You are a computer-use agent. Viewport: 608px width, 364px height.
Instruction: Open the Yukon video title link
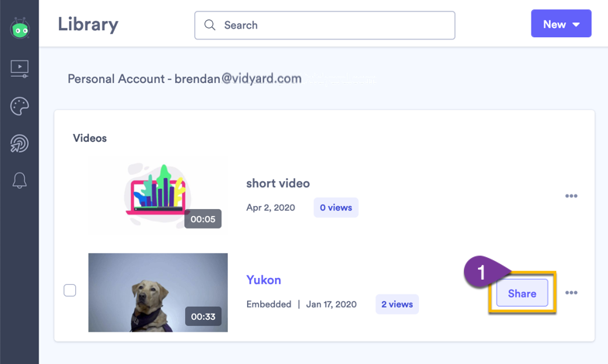point(263,280)
